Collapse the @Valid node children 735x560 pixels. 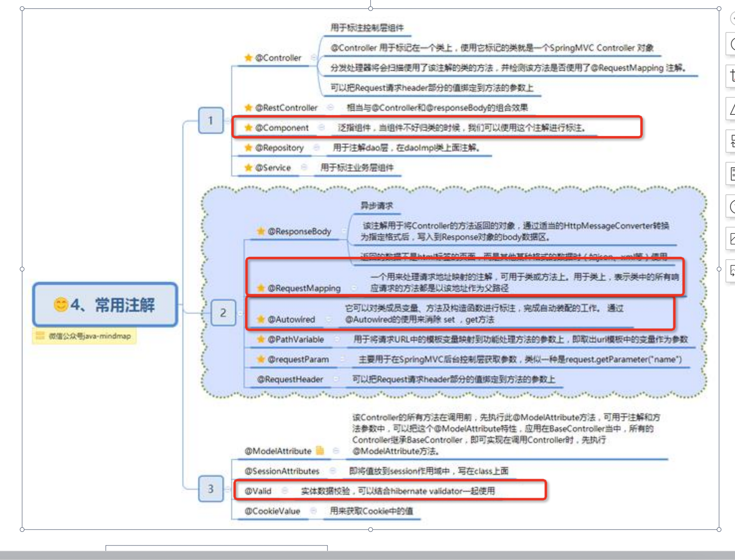tap(285, 491)
